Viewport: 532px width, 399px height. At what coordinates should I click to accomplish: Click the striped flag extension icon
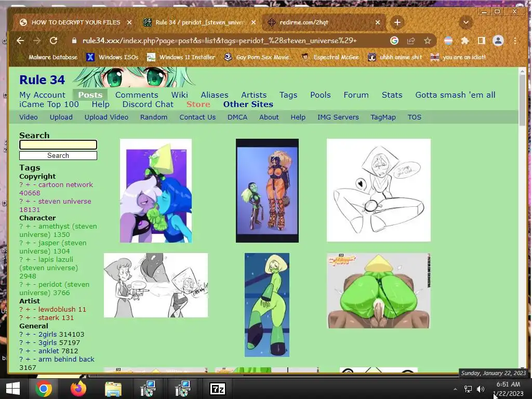point(448,41)
